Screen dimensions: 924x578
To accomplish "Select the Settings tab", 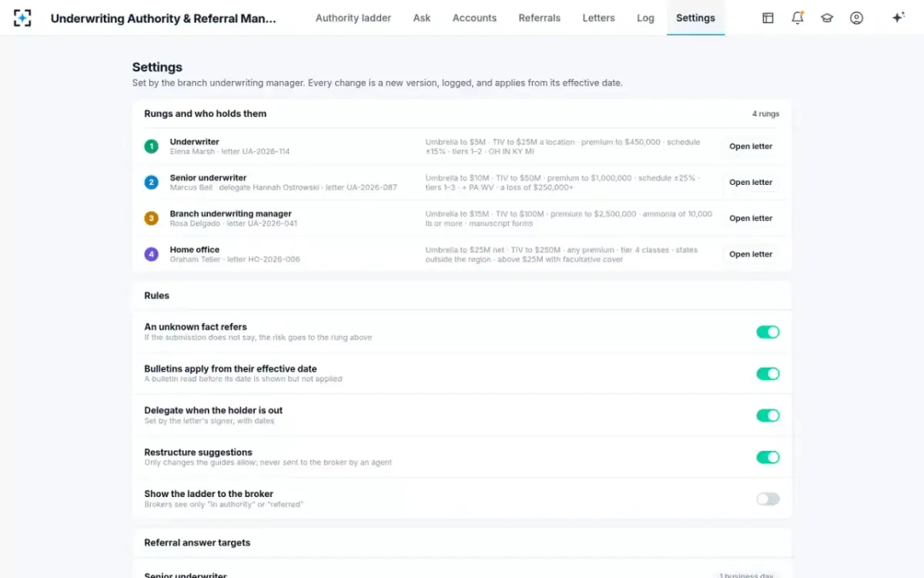I will click(695, 18).
